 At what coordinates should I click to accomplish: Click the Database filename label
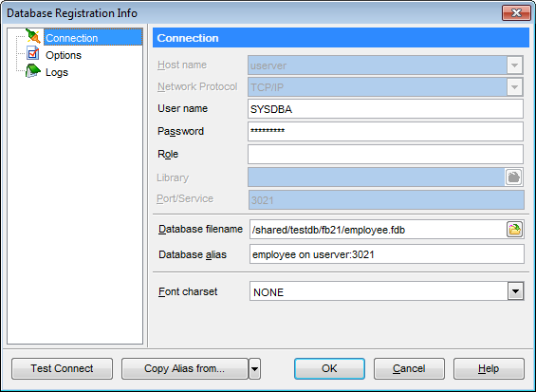[201, 229]
